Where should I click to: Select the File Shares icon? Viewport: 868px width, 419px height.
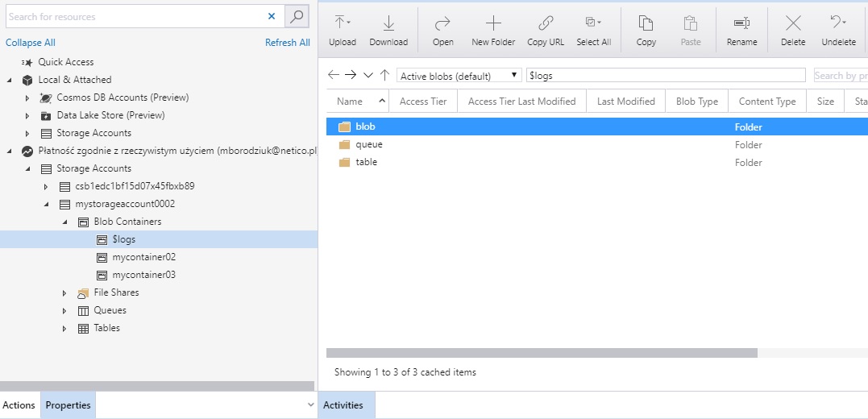[x=83, y=292]
